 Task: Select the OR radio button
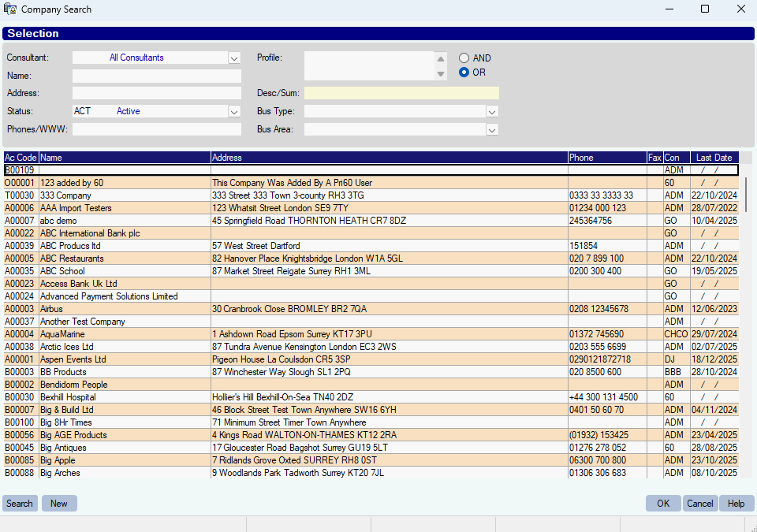464,73
